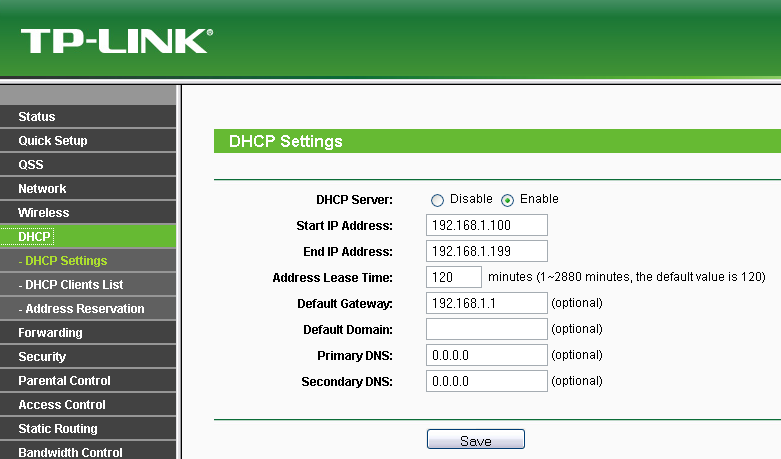Open the Security menu
Screen dimensions: 781x459
88,356
